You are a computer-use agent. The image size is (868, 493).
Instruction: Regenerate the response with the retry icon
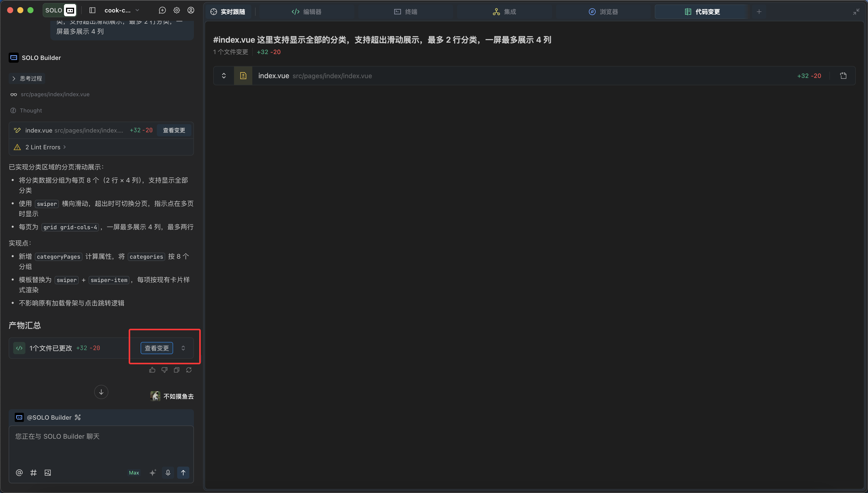coord(189,370)
